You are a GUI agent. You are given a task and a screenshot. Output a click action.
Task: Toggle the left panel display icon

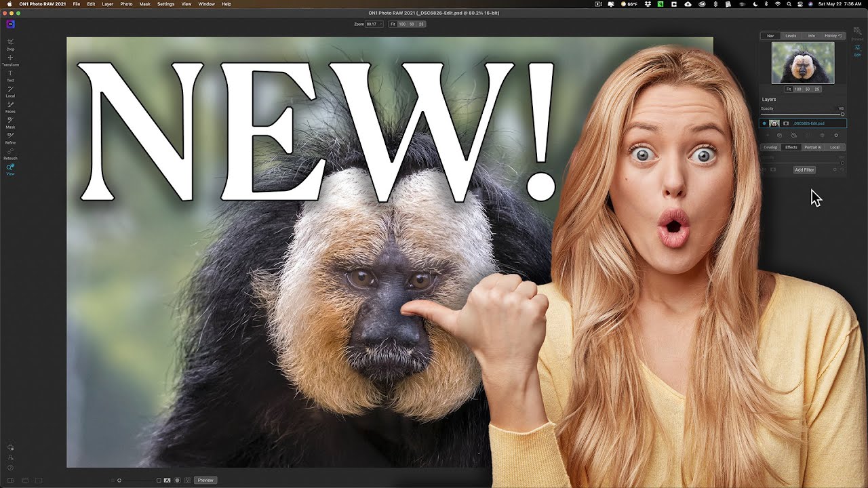(x=10, y=480)
